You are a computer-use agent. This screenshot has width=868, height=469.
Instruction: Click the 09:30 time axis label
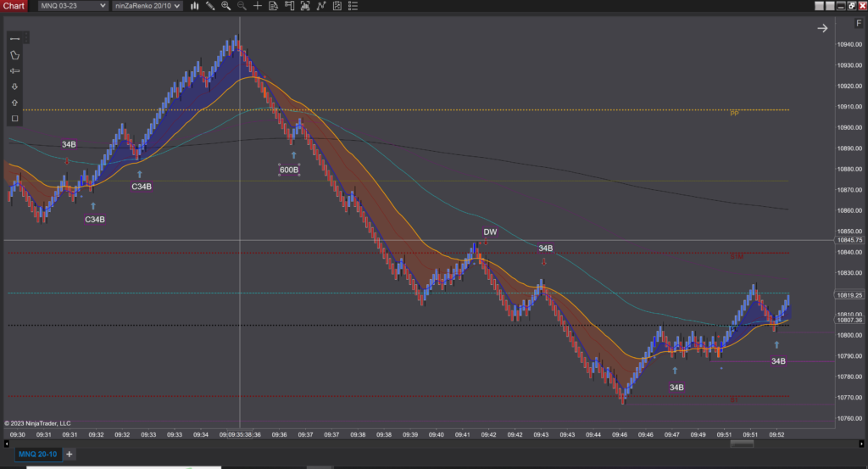click(x=17, y=435)
